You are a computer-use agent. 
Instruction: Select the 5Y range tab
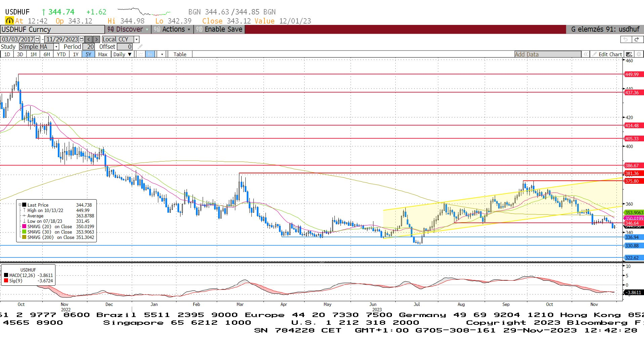point(88,54)
